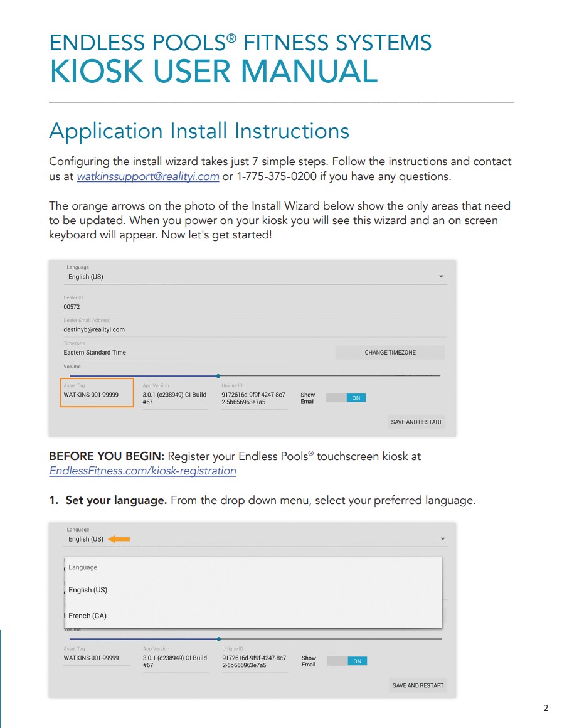Choose English (US) in the Language popup list
562x728 pixels.
253,590
